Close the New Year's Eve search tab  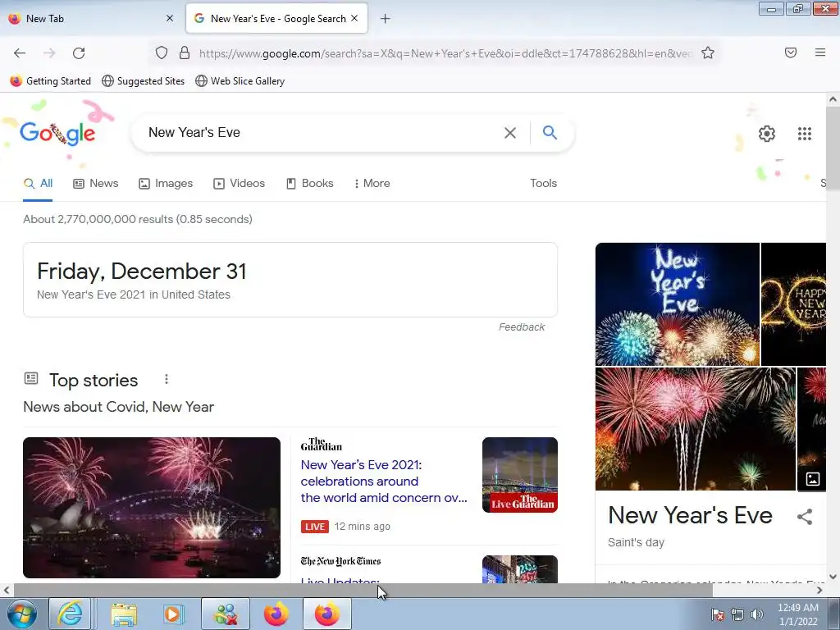click(x=354, y=18)
